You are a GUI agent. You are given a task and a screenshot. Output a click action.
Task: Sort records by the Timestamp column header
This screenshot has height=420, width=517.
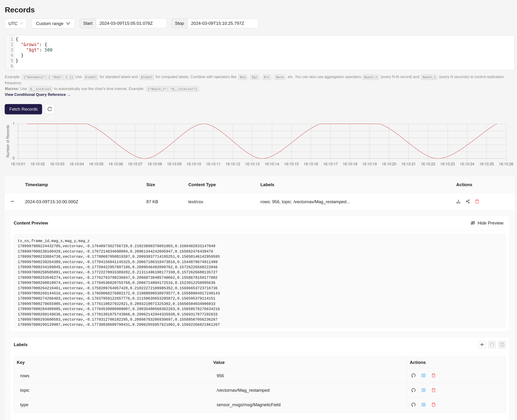coord(36,185)
